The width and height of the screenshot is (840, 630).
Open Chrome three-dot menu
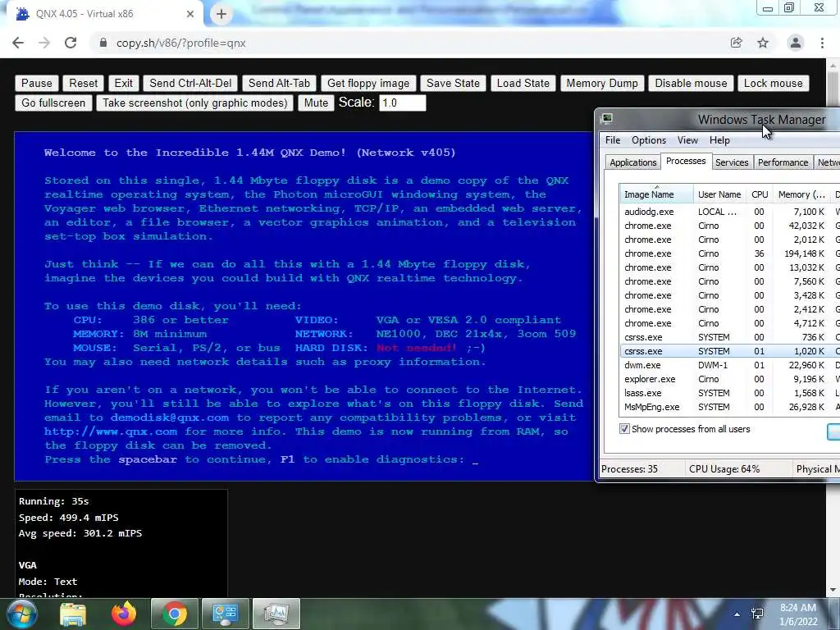[822, 43]
